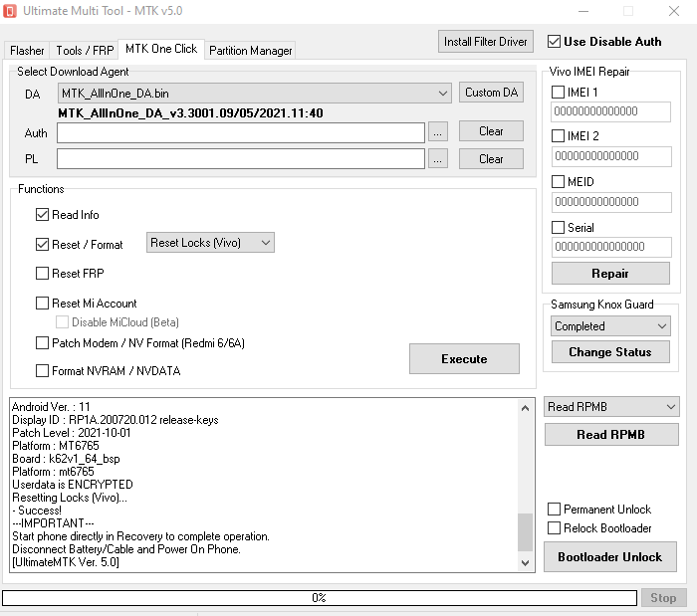Screen dimensions: 697x616
Task: Click the MEID number field
Action: point(611,202)
